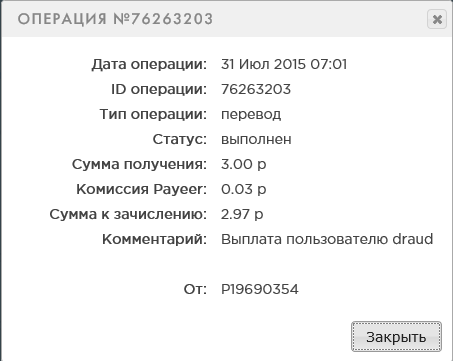Select the dialog title ОПЕРАЦИЯ №76263203
This screenshot has width=453, height=361.
[115, 19]
